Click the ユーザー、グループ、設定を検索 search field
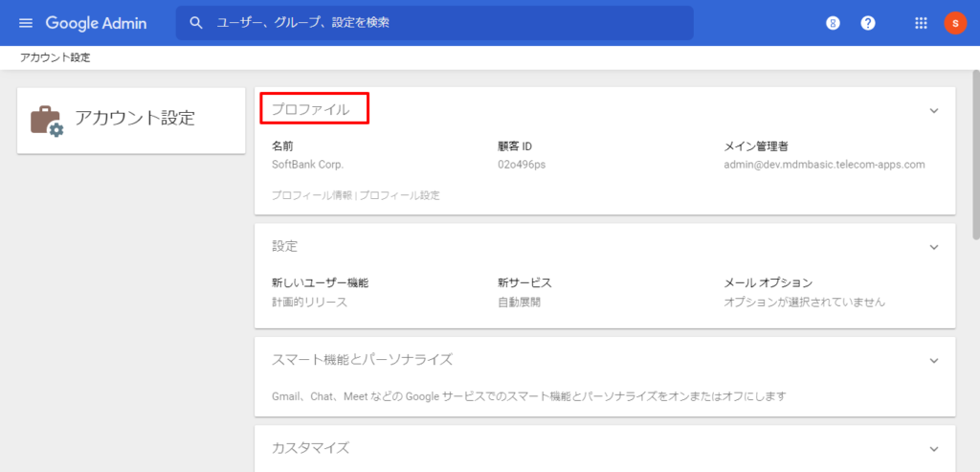Viewport: 980px width, 472px height. click(x=440, y=23)
